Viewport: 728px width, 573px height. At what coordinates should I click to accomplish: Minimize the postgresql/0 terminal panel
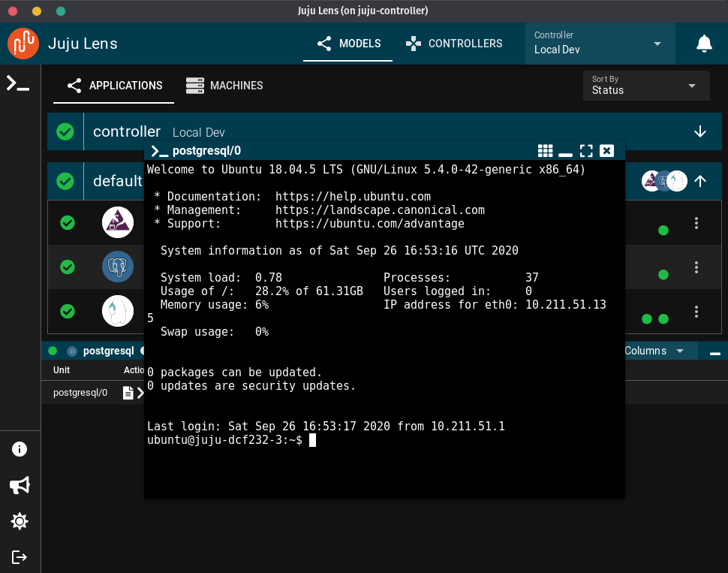pos(565,153)
